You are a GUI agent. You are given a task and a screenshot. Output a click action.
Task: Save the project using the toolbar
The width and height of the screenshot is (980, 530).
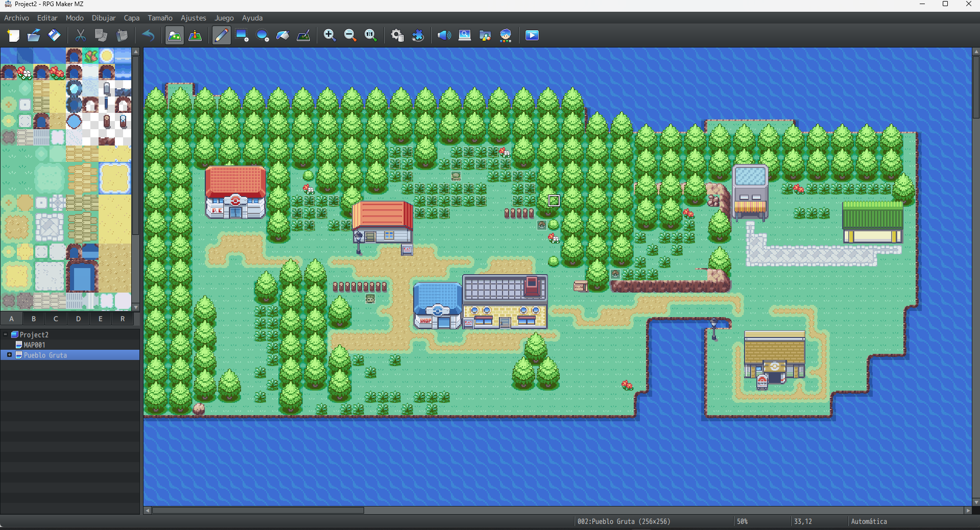[54, 35]
